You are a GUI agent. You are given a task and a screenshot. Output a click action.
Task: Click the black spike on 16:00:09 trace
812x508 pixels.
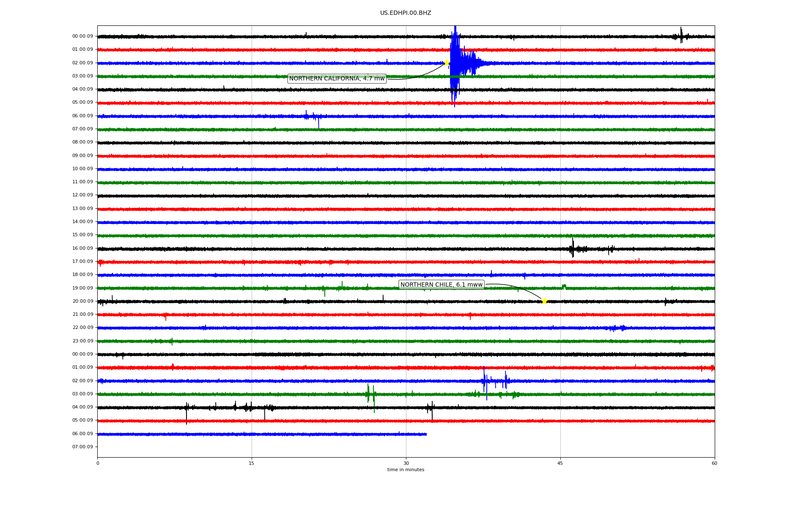573,248
